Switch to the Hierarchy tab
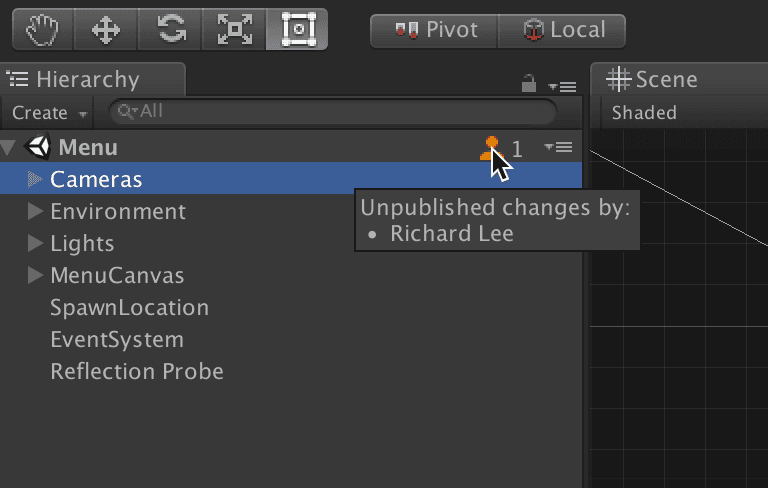The height and width of the screenshot is (488, 768). 92,79
